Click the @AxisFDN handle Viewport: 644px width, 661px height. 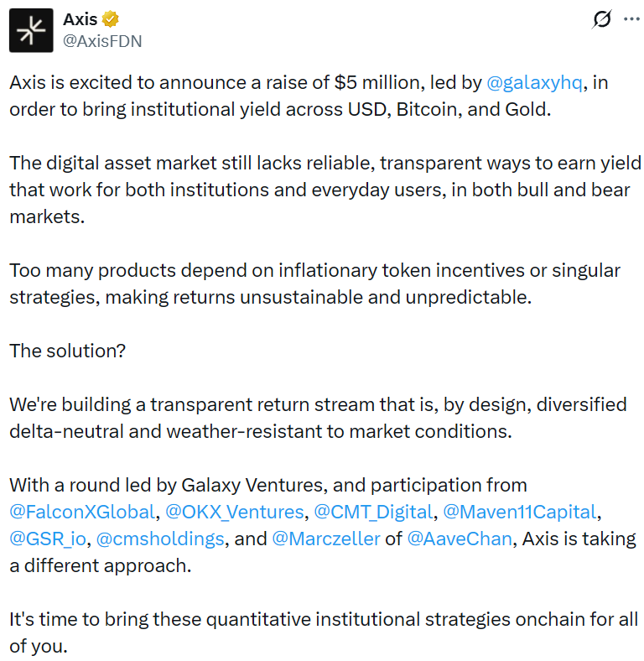101,39
